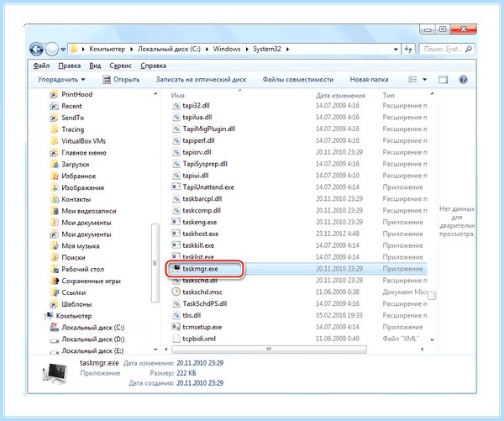Click the tapi32.dll file icon
The height and width of the screenshot is (421, 504).
coord(176,106)
